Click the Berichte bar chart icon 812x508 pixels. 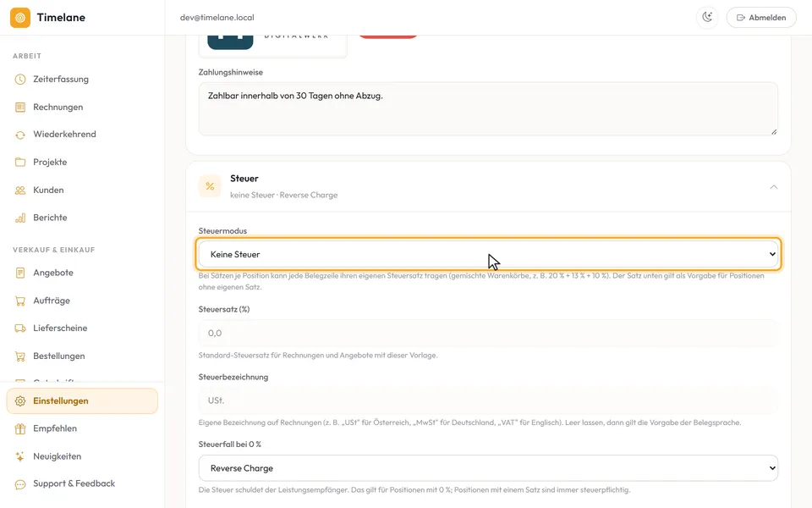pyautogui.click(x=20, y=218)
